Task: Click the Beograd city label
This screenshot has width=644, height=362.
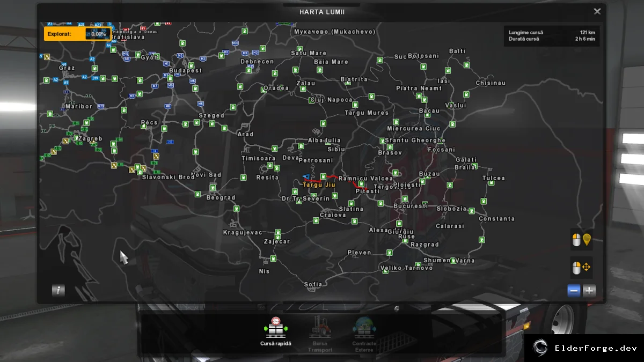Action: pyautogui.click(x=221, y=197)
